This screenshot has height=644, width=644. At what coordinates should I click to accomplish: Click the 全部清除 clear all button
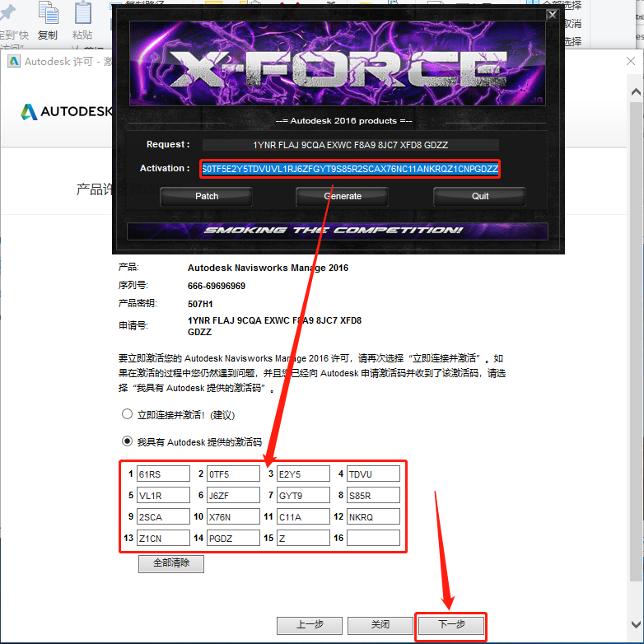170,563
